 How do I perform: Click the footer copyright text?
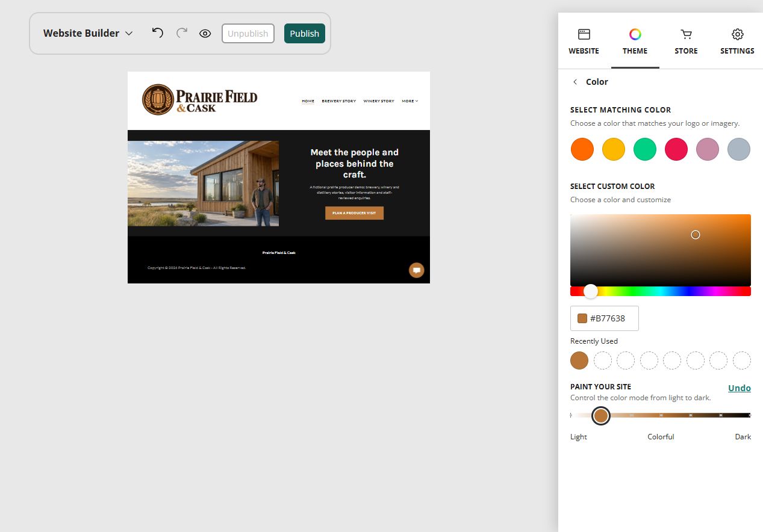pos(197,268)
